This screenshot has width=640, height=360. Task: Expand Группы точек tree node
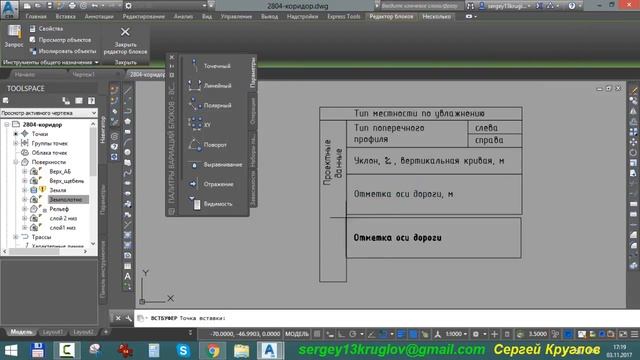coord(16,143)
